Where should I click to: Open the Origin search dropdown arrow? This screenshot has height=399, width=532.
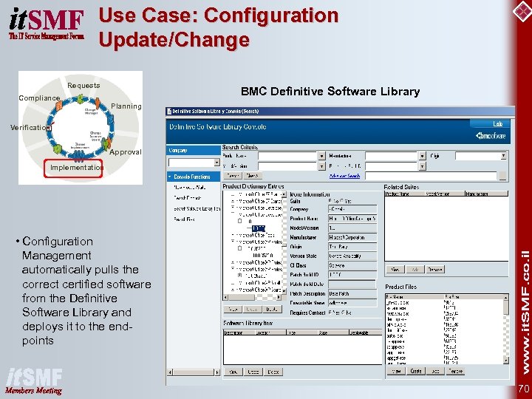pyautogui.click(x=503, y=156)
